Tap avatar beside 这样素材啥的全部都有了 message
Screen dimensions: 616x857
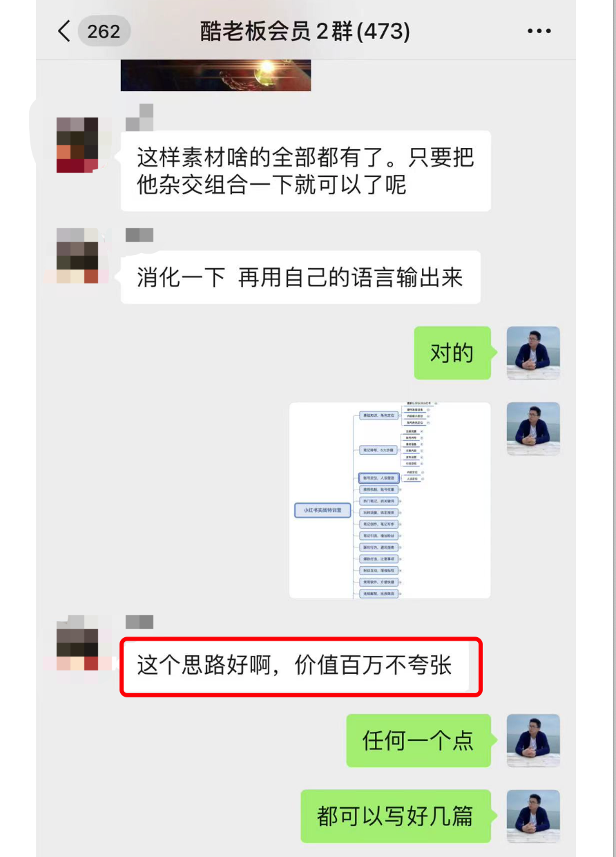click(x=77, y=144)
